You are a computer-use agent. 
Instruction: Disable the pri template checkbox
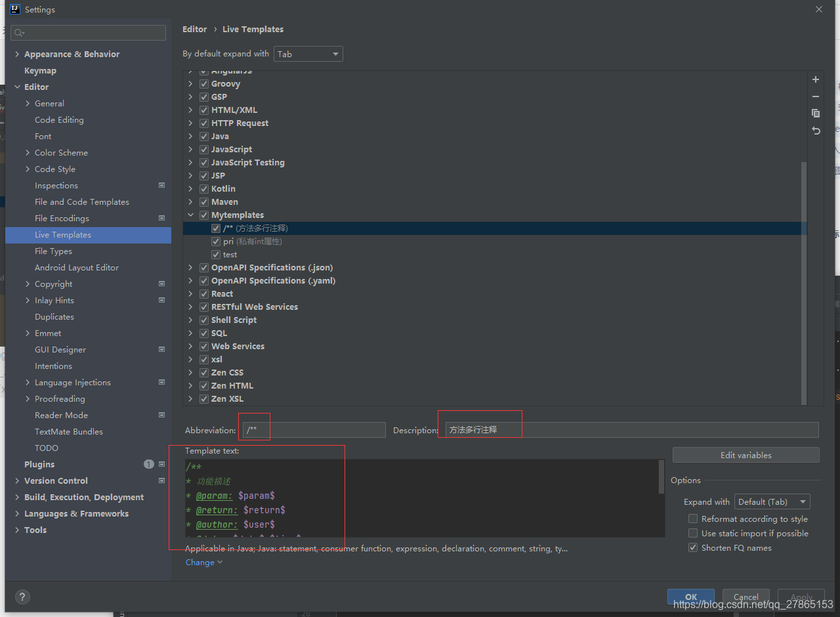click(x=216, y=242)
